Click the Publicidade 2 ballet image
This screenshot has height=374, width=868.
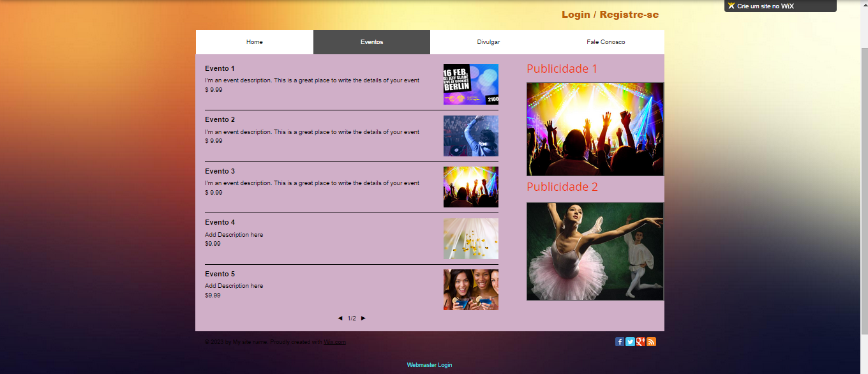click(x=595, y=251)
